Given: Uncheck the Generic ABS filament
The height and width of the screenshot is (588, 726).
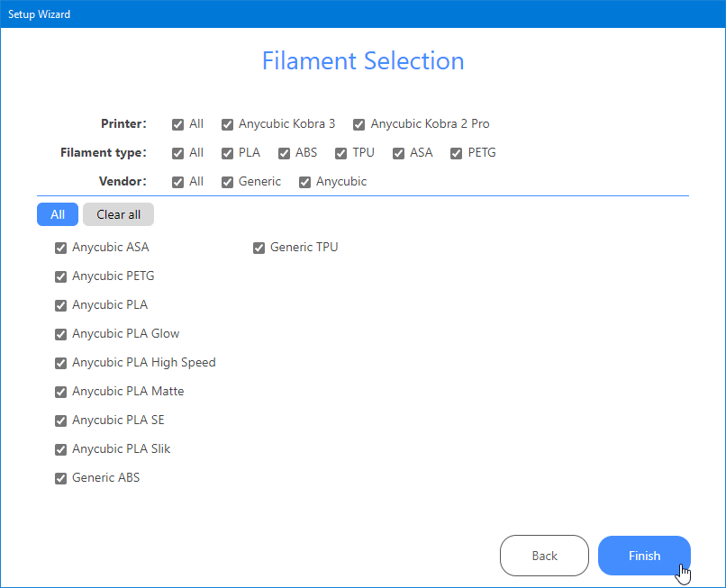Looking at the screenshot, I should click(x=61, y=478).
